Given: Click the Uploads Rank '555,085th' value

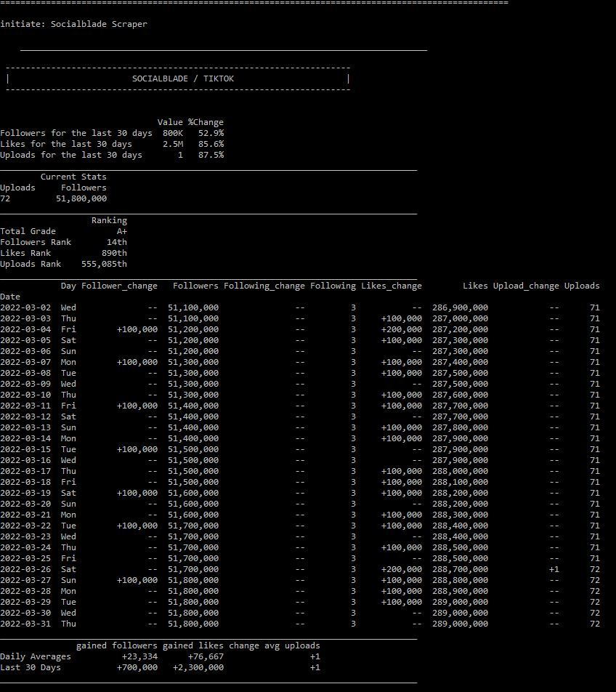Looking at the screenshot, I should click(104, 264).
